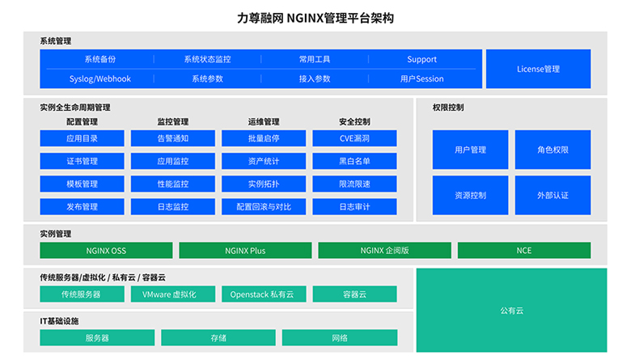The width and height of the screenshot is (631, 364).
Task: Click the NGINX 企阅版 bar
Action: click(x=385, y=250)
